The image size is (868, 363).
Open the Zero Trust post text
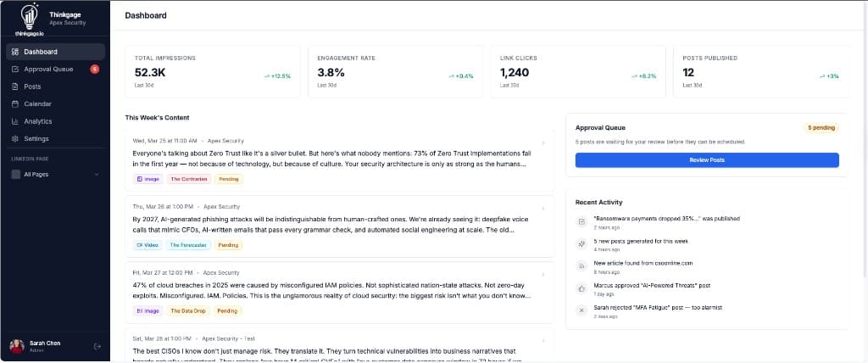(331, 159)
